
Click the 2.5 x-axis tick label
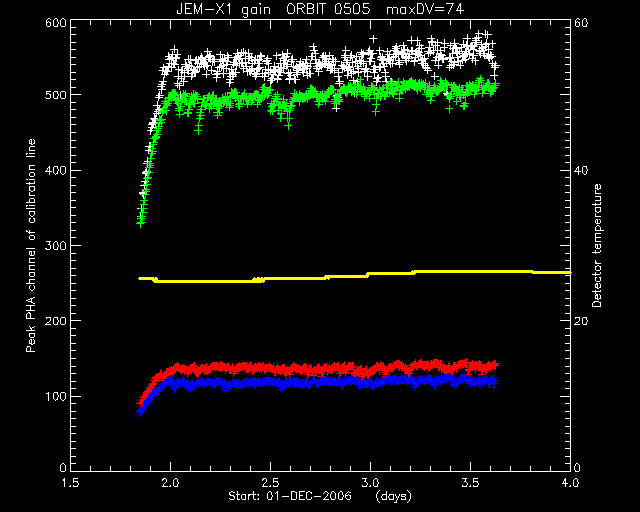(270, 483)
